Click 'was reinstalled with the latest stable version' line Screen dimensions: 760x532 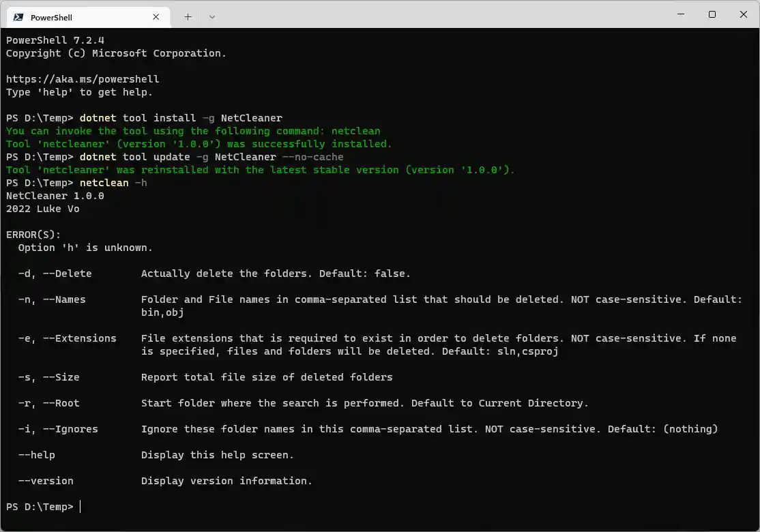pyautogui.click(x=261, y=170)
